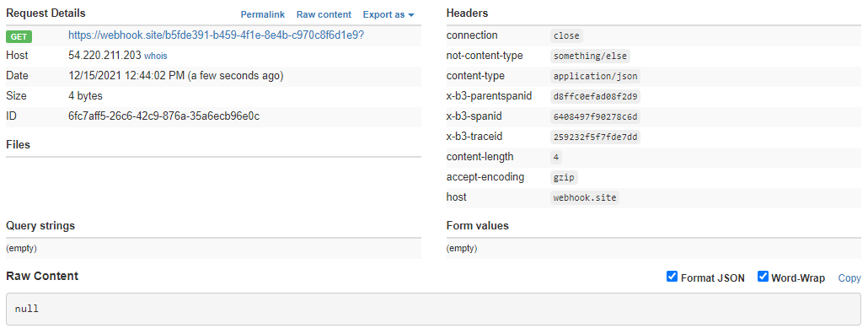The width and height of the screenshot is (868, 334).
Task: Select the accept-encoding value gzip
Action: 564,177
